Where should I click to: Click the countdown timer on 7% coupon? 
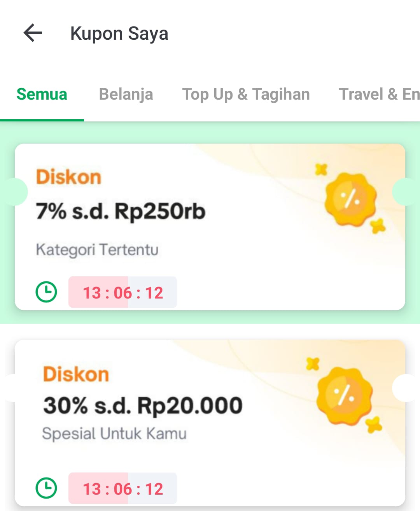tap(123, 293)
